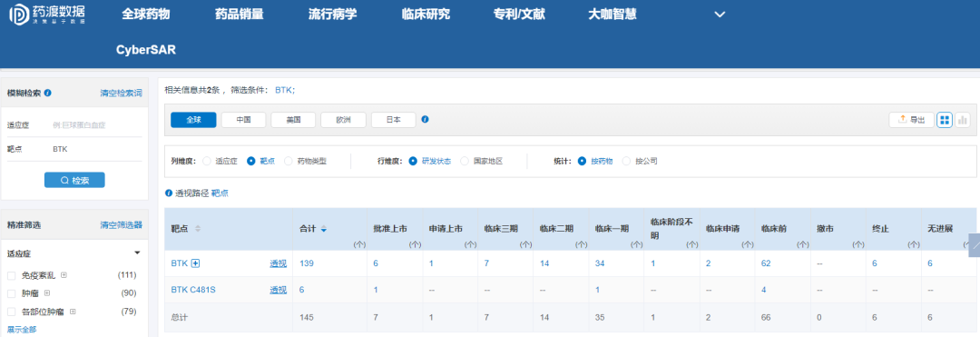Click BTK target name link

click(x=180, y=263)
